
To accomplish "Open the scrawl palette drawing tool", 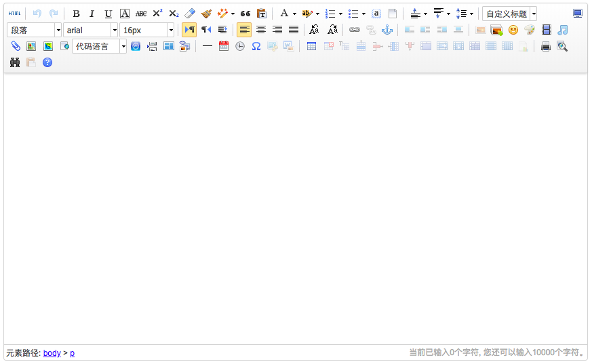I will pyautogui.click(x=530, y=30).
